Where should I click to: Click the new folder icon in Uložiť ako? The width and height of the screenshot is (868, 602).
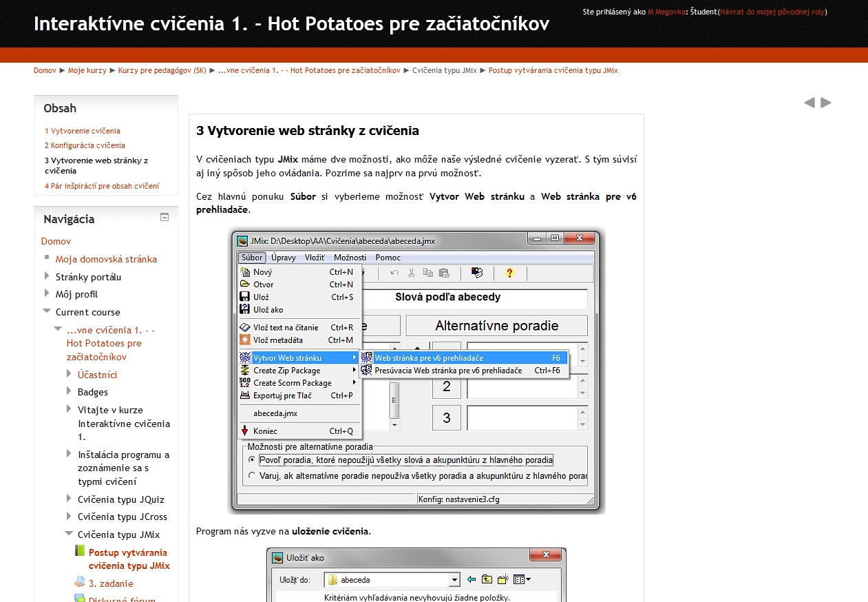tap(503, 579)
